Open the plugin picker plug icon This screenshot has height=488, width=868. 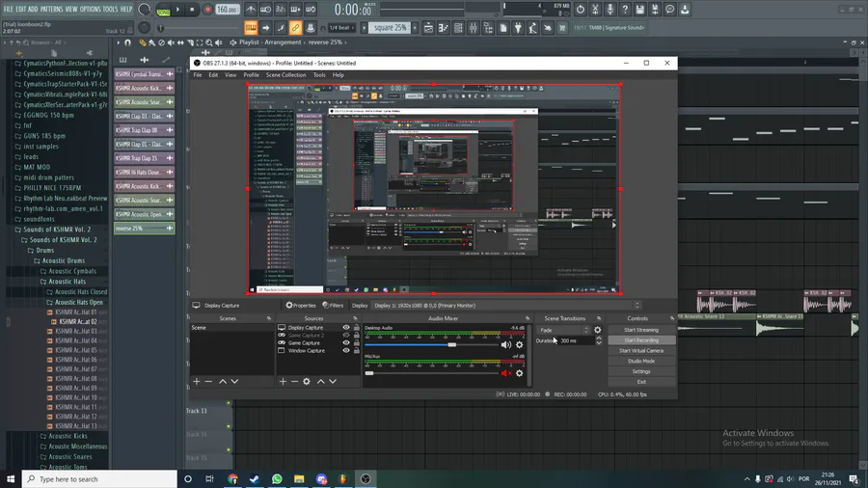coord(518,28)
